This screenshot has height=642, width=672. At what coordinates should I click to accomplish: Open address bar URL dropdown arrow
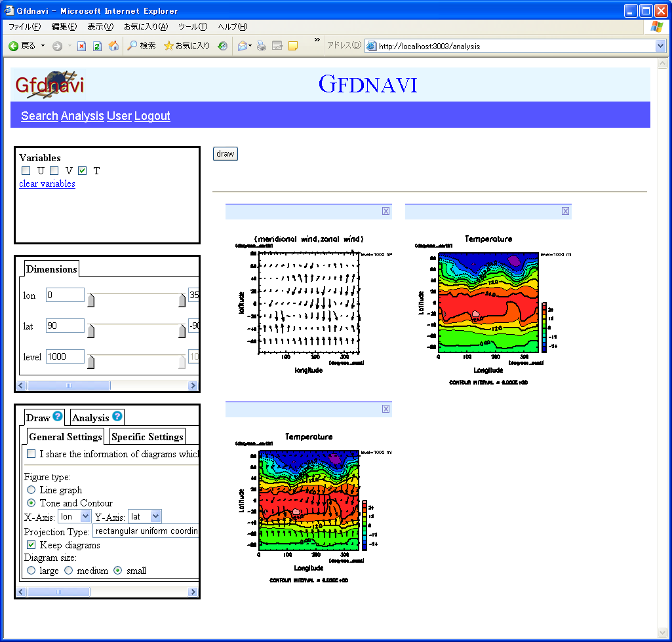click(660, 46)
